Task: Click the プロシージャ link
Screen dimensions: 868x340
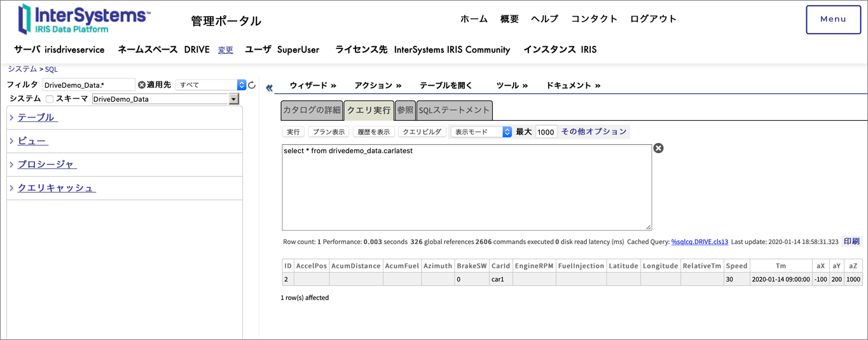Action: (47, 165)
